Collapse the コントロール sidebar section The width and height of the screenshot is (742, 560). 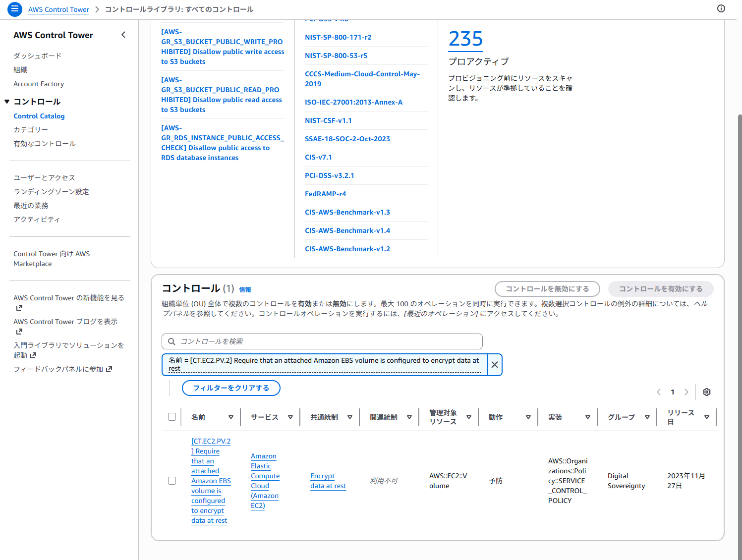pyautogui.click(x=7, y=102)
